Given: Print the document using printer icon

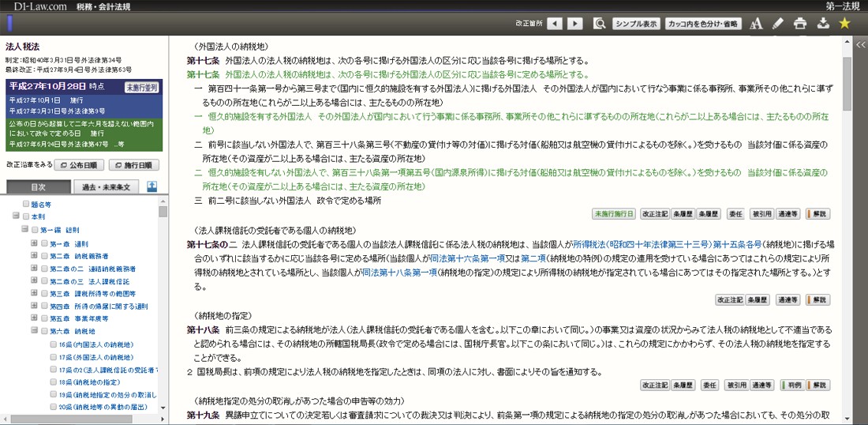Looking at the screenshot, I should coord(800,24).
